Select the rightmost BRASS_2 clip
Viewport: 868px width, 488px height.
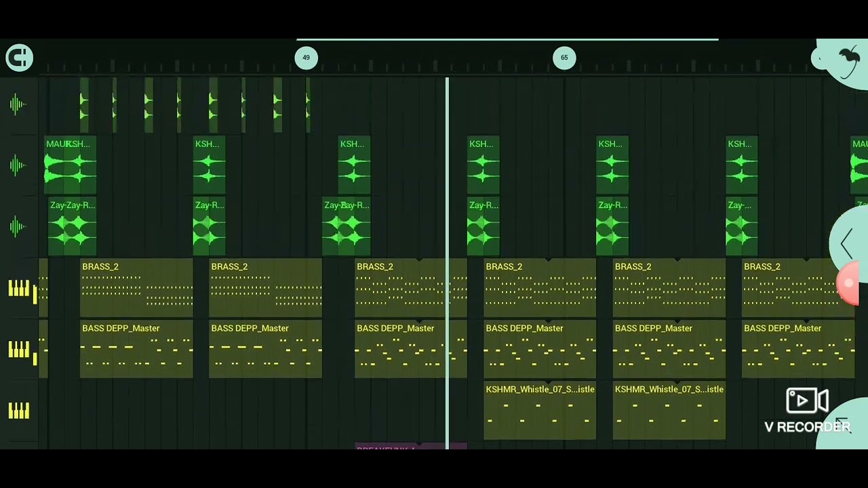(x=798, y=288)
